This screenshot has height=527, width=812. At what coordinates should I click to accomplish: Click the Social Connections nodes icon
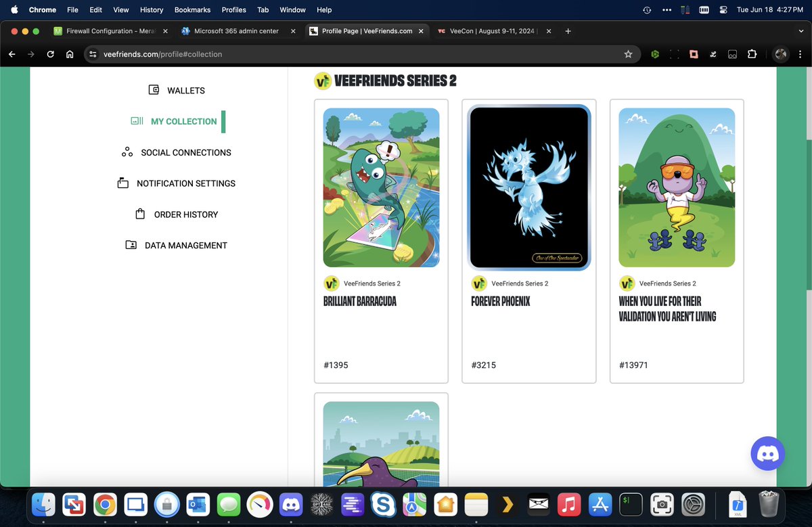[x=127, y=152]
